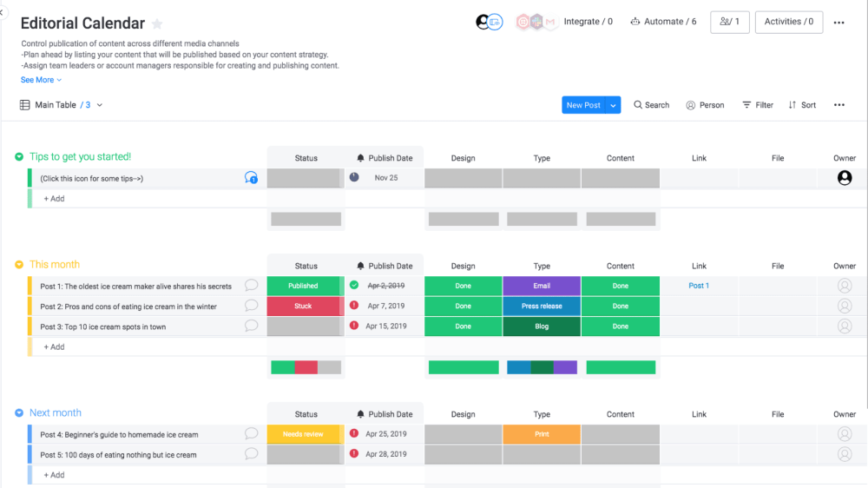Open conversation bubble for Post 3
The image size is (868, 488).
(252, 326)
